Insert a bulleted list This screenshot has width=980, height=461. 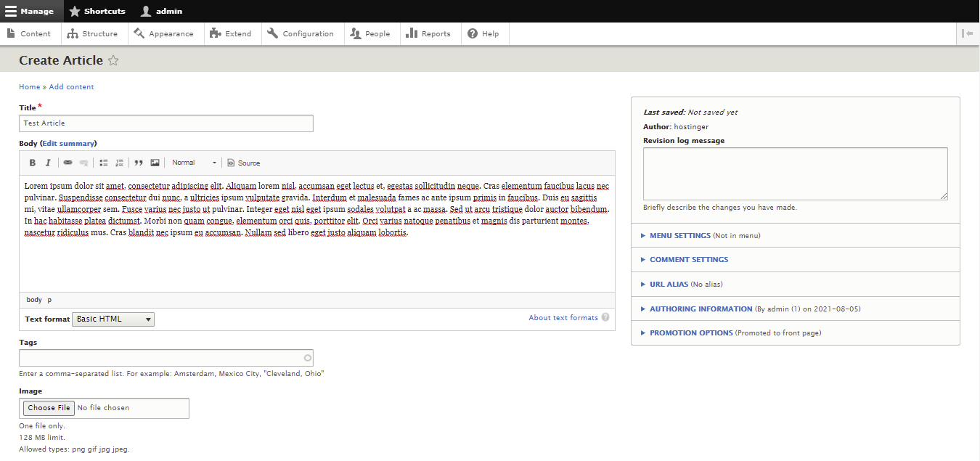pos(104,163)
